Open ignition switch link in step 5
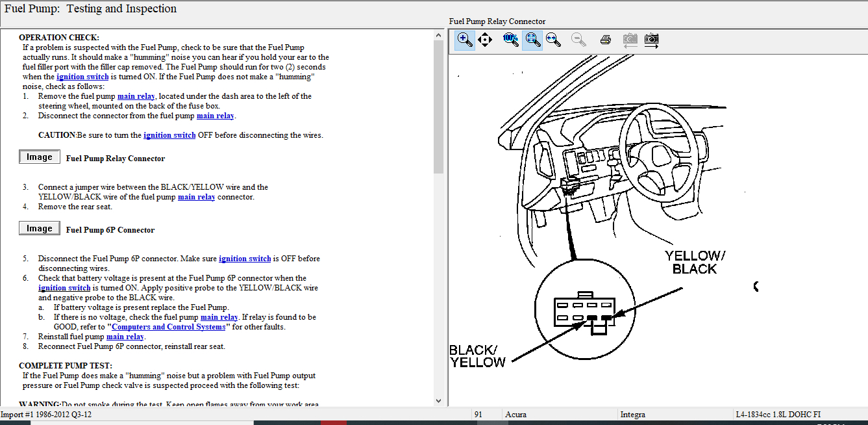This screenshot has width=868, height=425. click(245, 259)
